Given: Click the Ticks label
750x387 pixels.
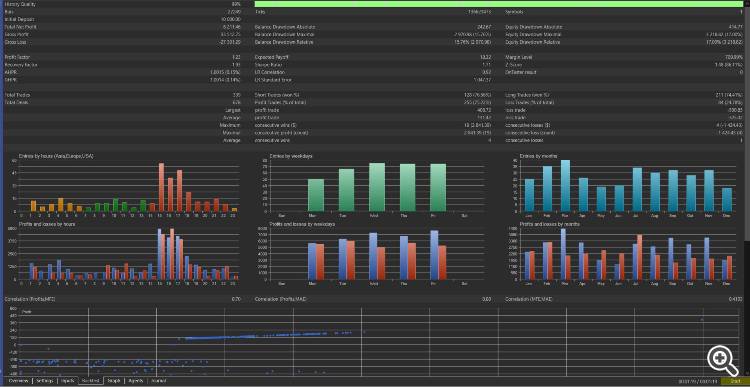Looking at the screenshot, I should [x=261, y=12].
